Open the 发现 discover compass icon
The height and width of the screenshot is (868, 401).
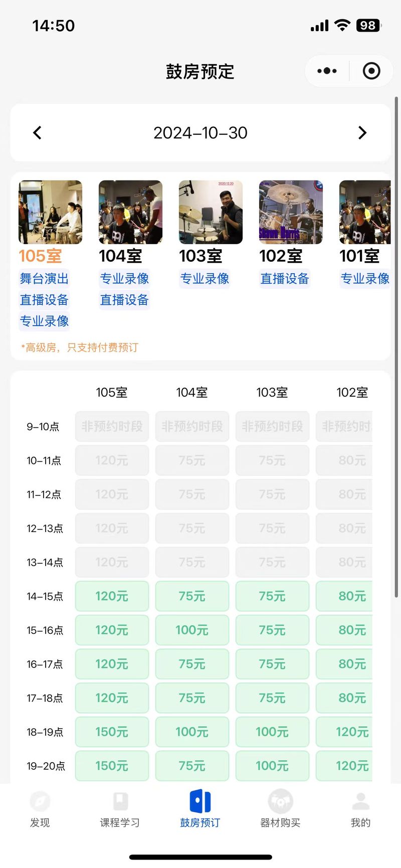click(x=40, y=801)
